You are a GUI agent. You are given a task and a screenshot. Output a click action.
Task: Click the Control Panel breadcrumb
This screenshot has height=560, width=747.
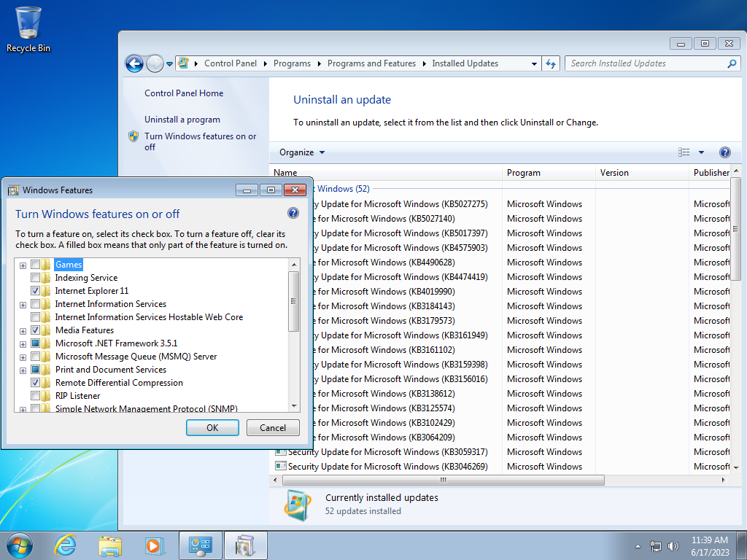click(230, 63)
